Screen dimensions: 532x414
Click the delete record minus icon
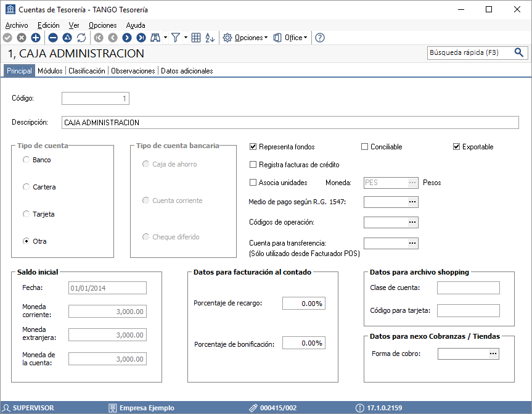(53, 38)
